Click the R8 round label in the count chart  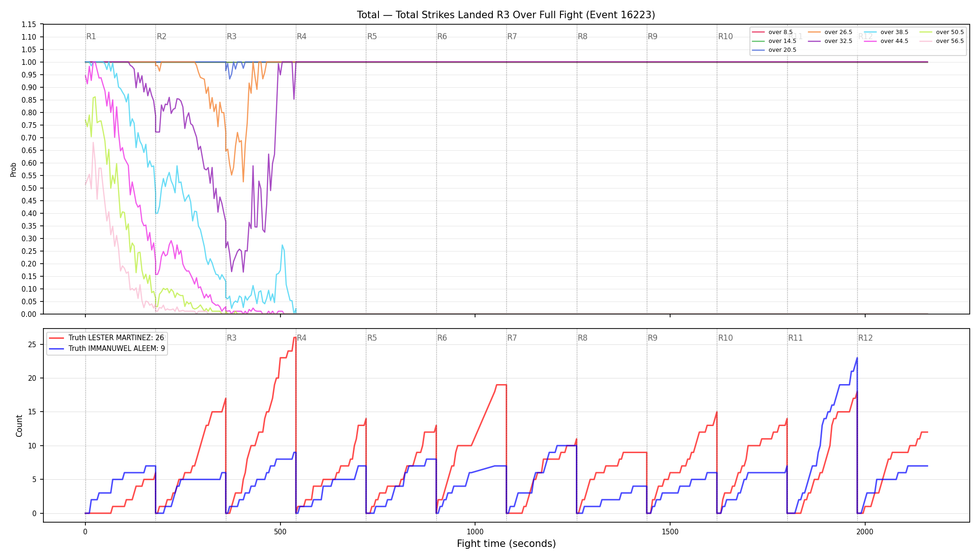582,338
